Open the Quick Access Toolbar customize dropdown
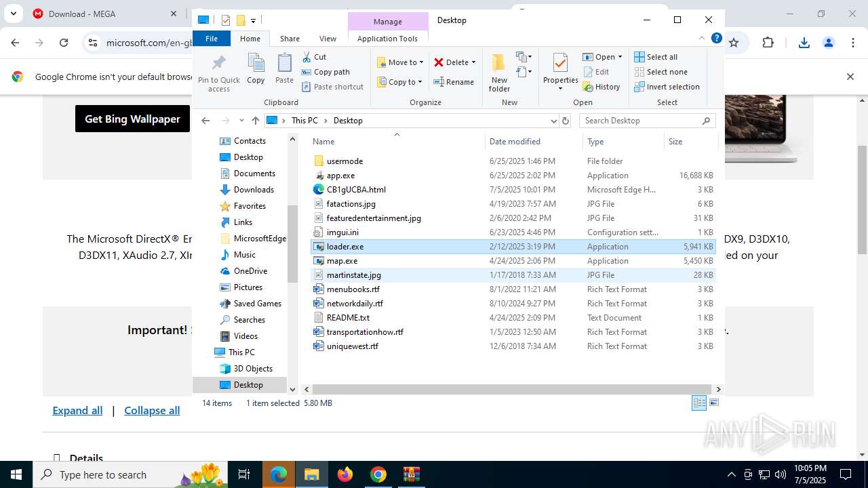 (253, 20)
